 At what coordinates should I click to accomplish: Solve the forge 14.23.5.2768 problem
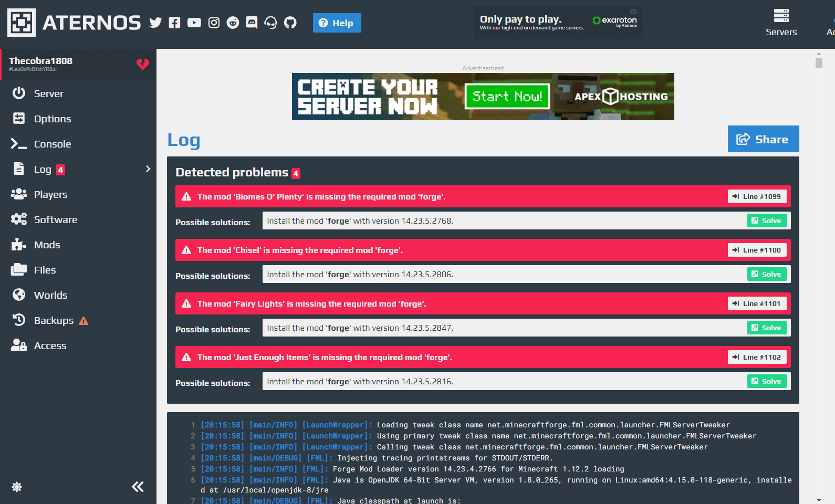(767, 220)
